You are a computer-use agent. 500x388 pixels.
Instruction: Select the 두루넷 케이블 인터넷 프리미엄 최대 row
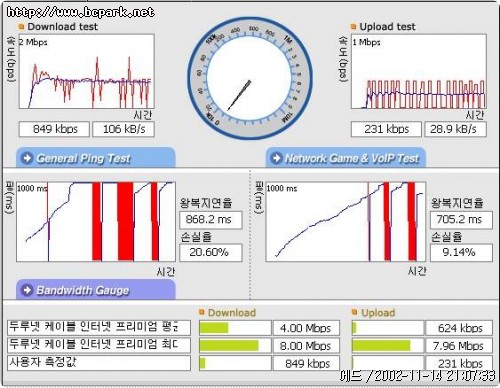click(99, 345)
